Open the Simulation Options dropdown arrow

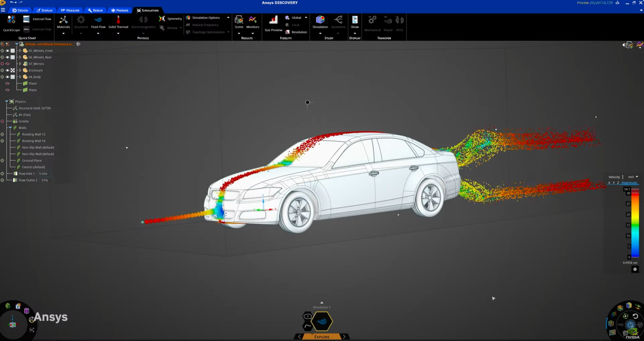(228, 18)
